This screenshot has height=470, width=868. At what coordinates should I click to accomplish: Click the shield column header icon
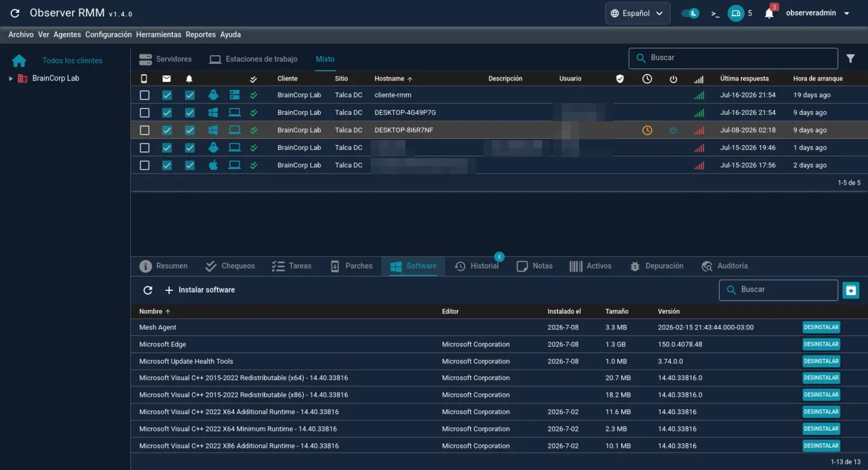tap(620, 79)
